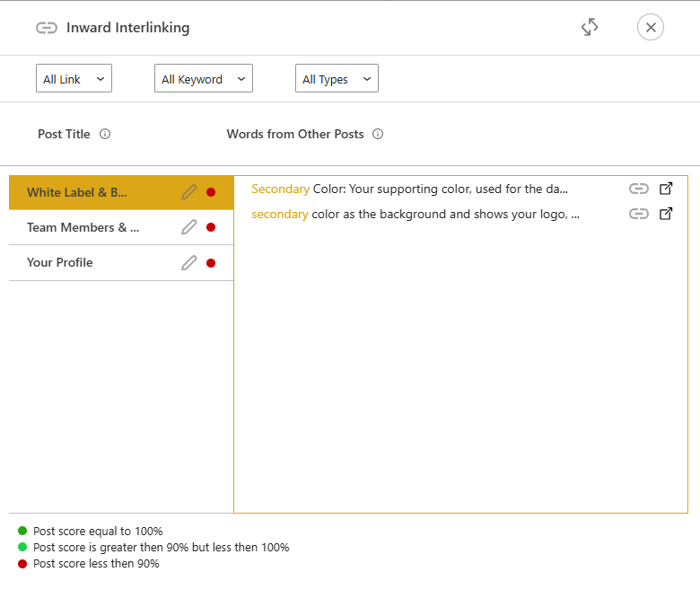The image size is (700, 607).
Task: Click red score dot on Team Members row
Action: [x=211, y=227]
